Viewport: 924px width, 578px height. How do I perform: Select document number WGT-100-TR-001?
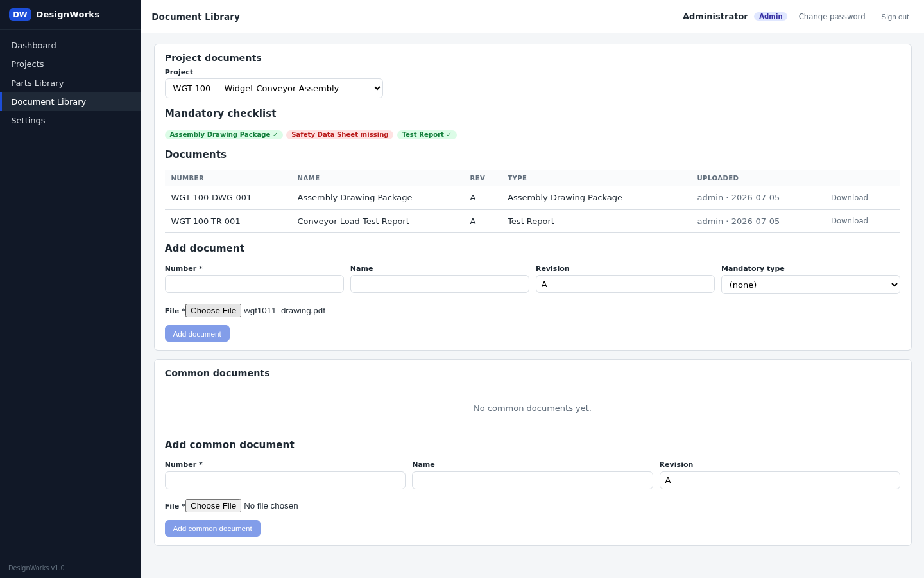[x=205, y=222]
